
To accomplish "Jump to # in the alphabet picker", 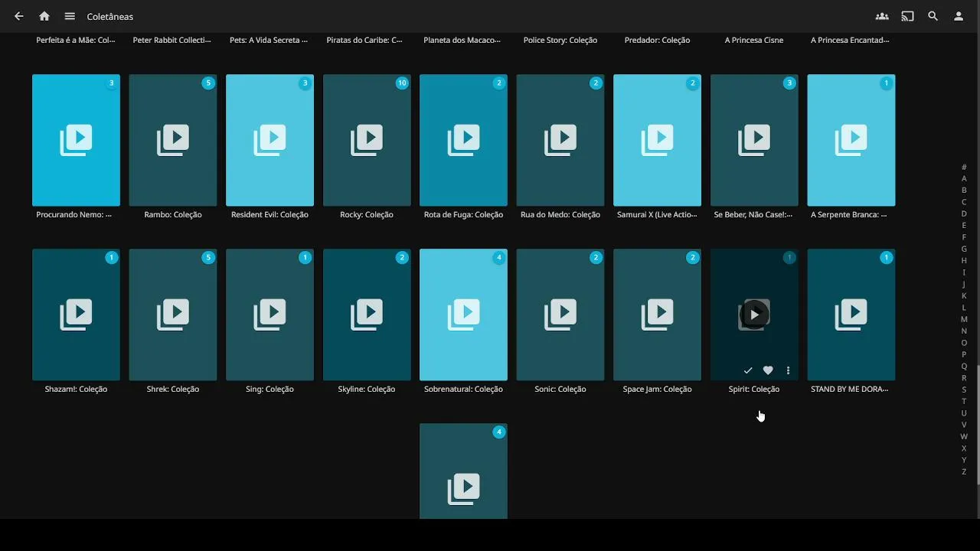I will pyautogui.click(x=964, y=167).
